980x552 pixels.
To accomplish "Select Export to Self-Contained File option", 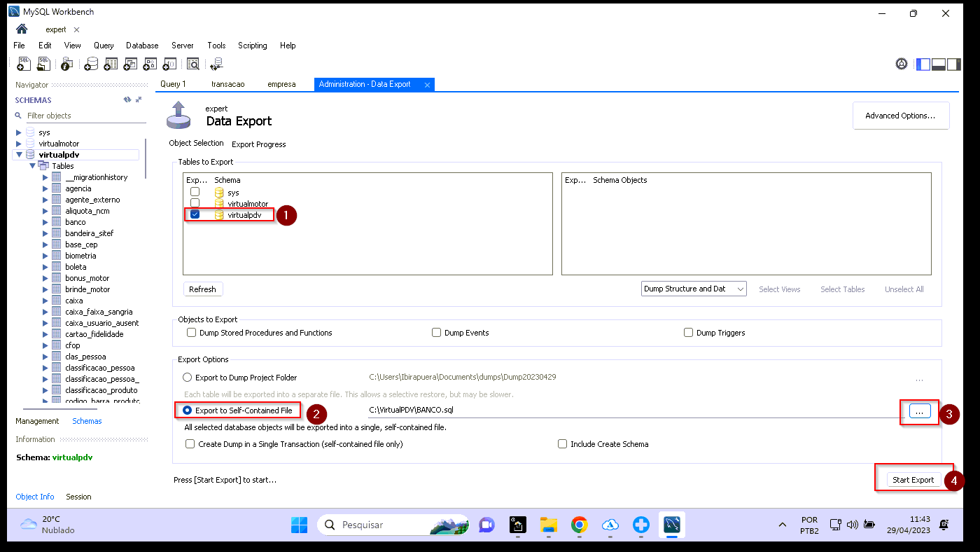I will tap(187, 410).
